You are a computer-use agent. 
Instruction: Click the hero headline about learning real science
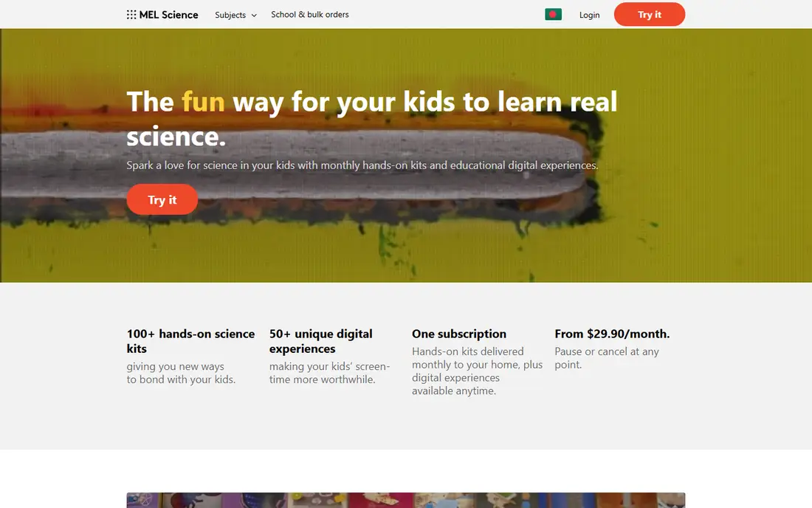pyautogui.click(x=372, y=119)
